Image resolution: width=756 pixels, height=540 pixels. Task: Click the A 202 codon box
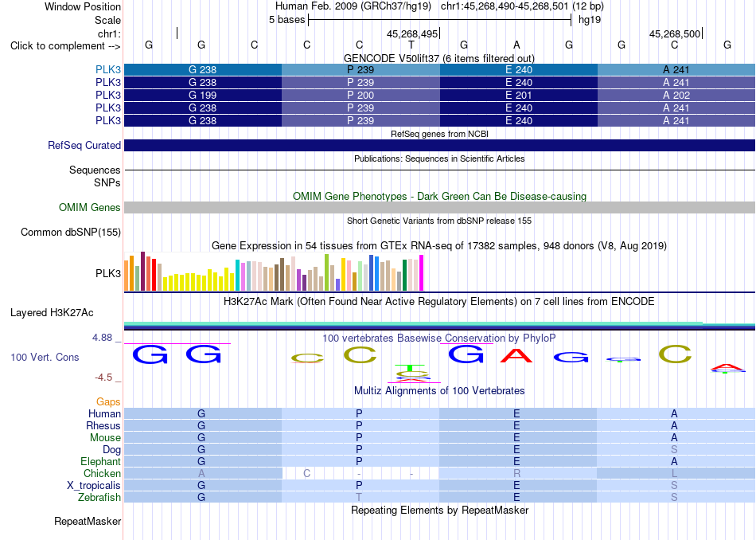pyautogui.click(x=676, y=95)
